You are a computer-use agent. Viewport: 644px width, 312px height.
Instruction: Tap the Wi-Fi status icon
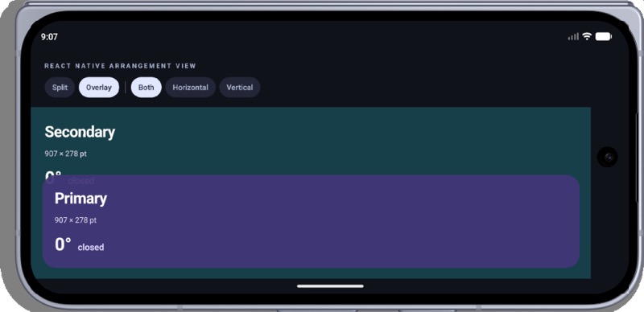(x=587, y=36)
